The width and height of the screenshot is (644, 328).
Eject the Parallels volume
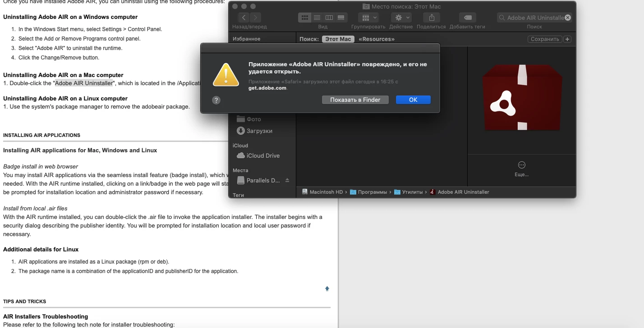pos(287,180)
